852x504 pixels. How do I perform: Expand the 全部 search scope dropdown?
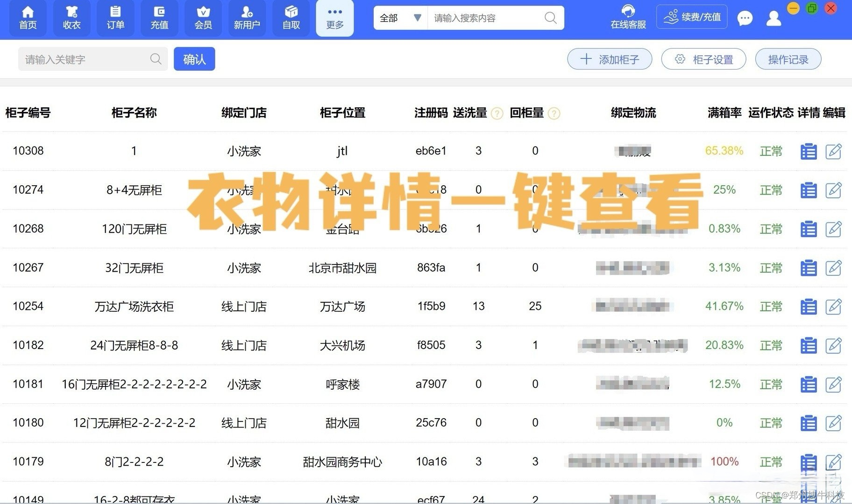400,18
